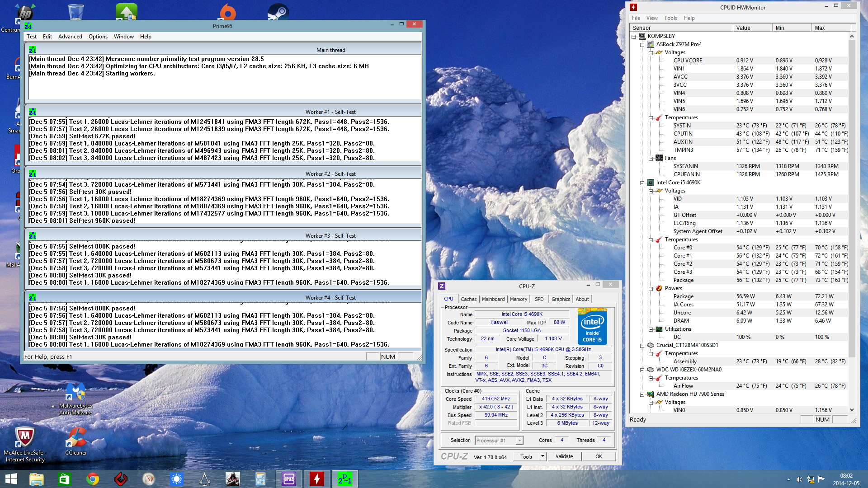Click the CPU-Z taskbar icon
868x488 pixels.
coord(289,479)
